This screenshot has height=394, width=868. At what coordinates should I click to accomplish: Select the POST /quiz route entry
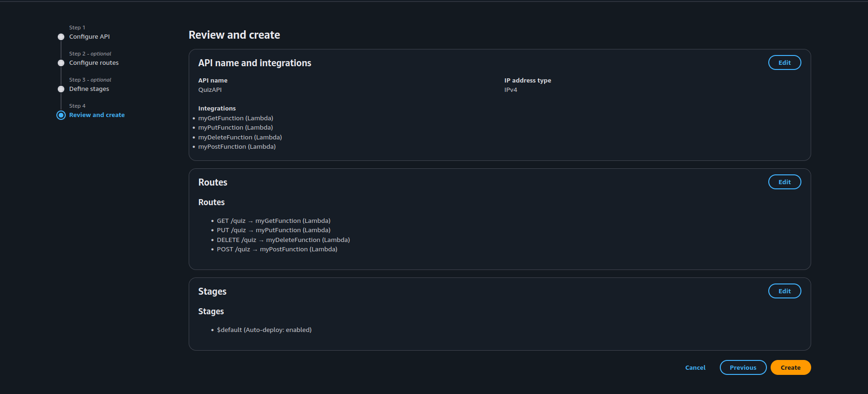(277, 249)
